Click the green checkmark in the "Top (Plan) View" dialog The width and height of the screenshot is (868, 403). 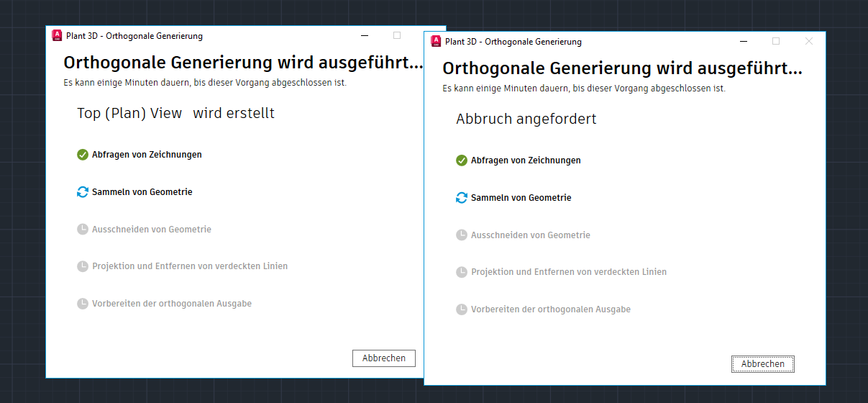tap(83, 155)
